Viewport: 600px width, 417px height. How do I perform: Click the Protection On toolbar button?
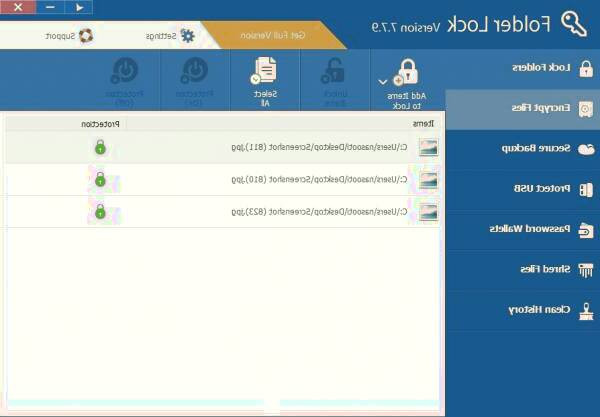pyautogui.click(x=195, y=81)
